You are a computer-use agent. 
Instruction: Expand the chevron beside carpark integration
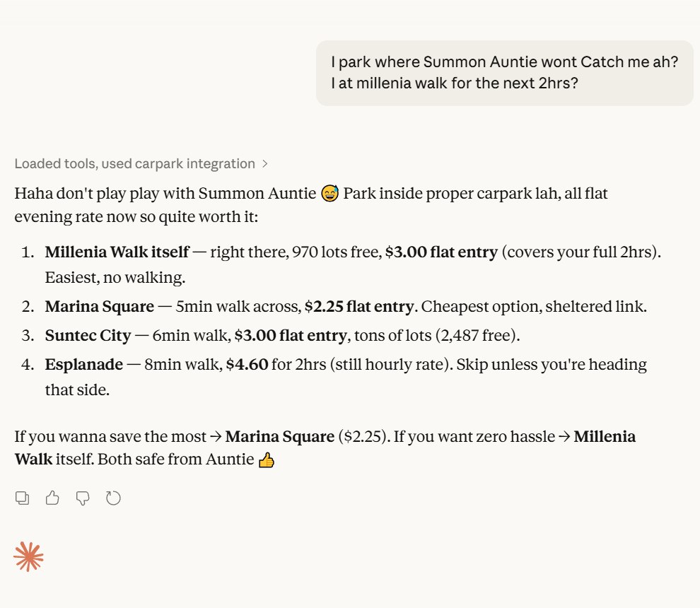point(265,164)
